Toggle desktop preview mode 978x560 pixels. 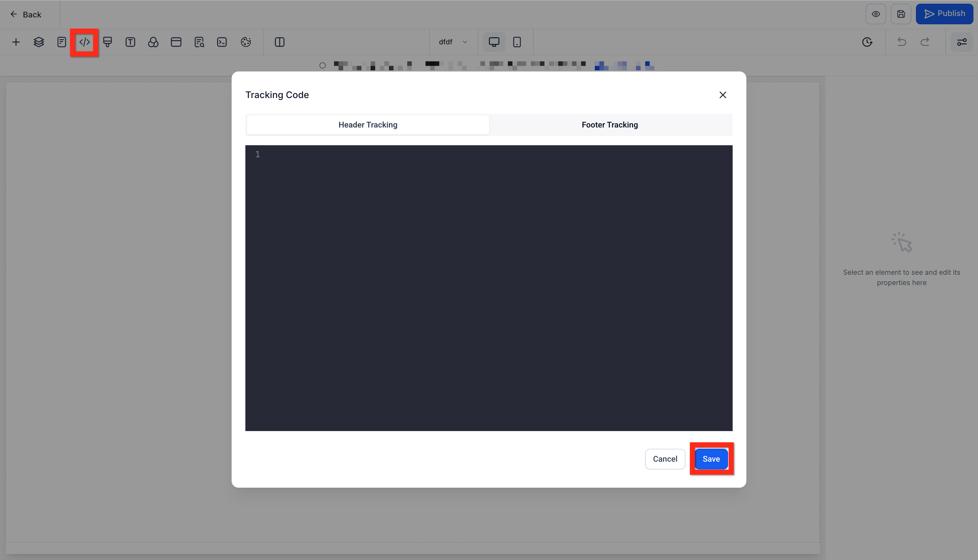494,42
